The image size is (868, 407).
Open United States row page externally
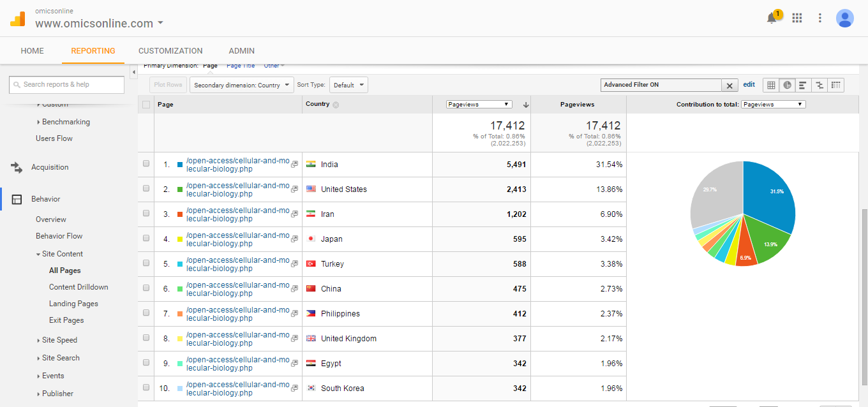[294, 189]
